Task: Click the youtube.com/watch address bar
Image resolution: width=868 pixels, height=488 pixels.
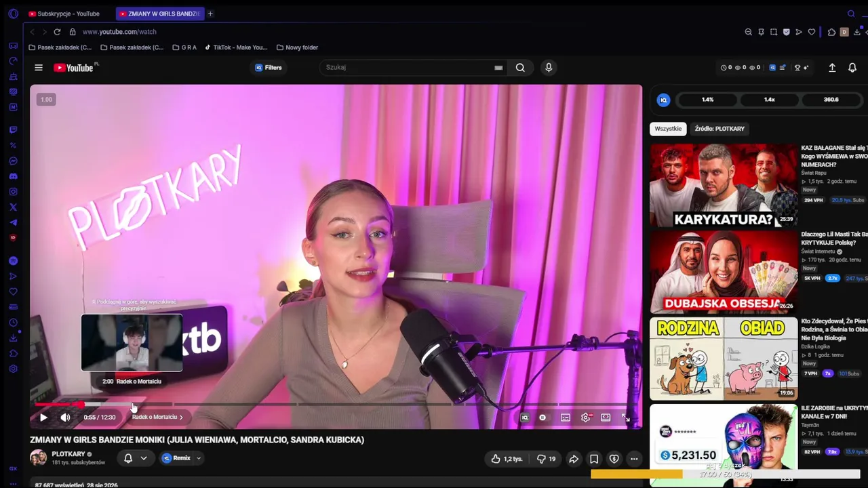Action: click(x=119, y=32)
